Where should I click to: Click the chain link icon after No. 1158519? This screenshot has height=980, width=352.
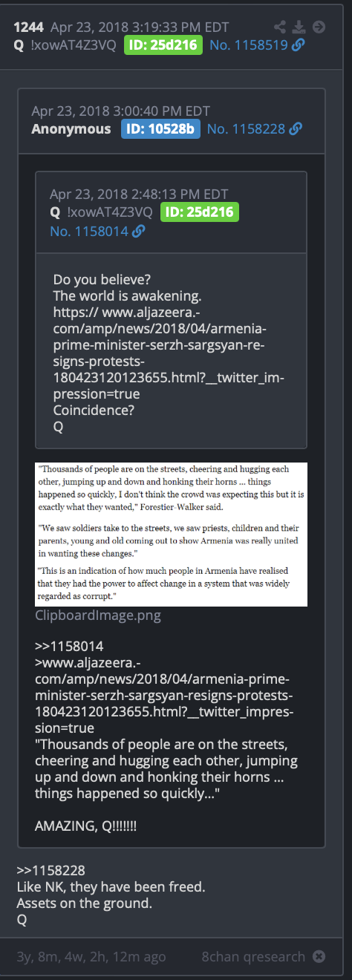[299, 45]
